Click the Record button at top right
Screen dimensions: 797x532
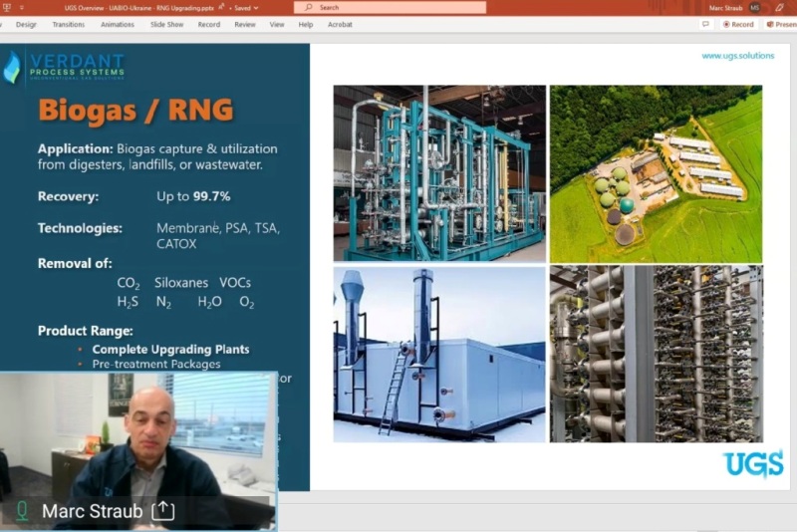(738, 24)
